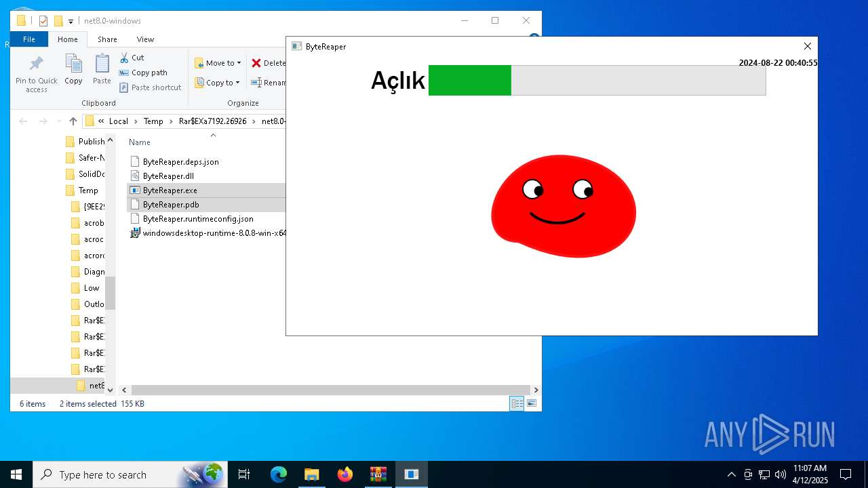
Task: Show hidden system tray icons
Action: (731, 474)
